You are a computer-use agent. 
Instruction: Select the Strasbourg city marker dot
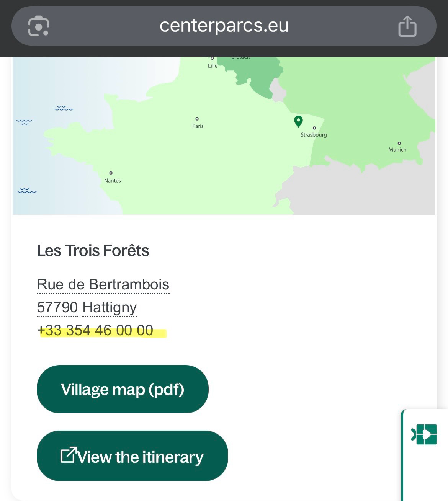(314, 128)
